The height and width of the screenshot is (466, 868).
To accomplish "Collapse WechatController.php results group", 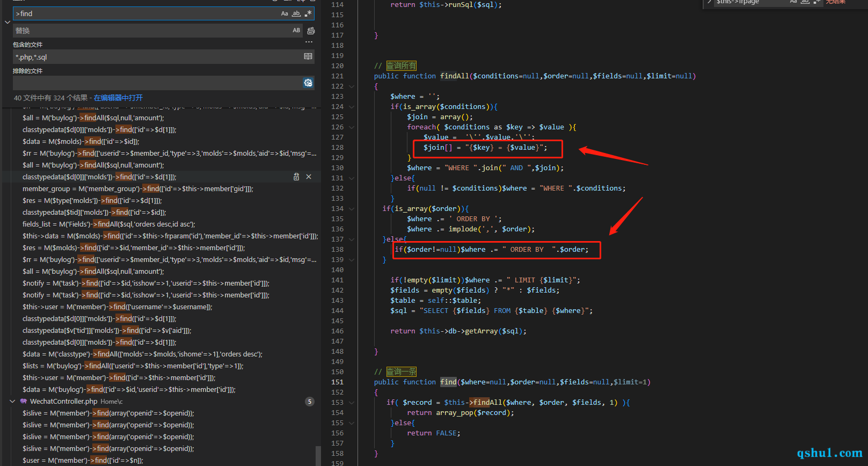I will pos(12,401).
